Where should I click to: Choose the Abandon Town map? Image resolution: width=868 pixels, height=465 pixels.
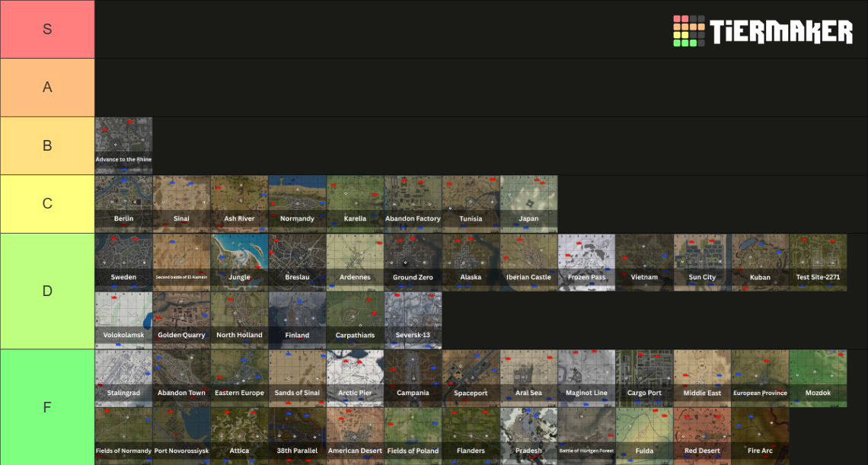(x=181, y=378)
